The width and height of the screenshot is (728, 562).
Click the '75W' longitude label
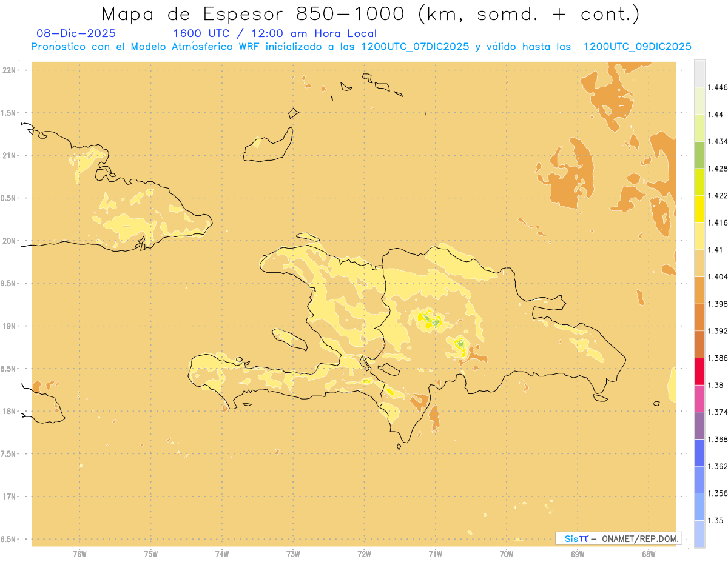[x=151, y=554]
